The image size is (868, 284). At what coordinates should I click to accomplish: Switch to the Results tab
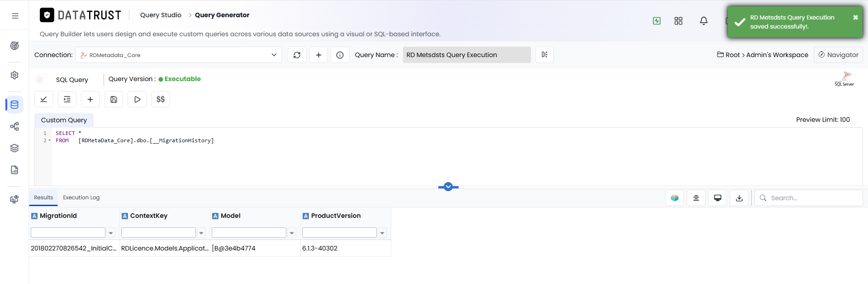(43, 197)
